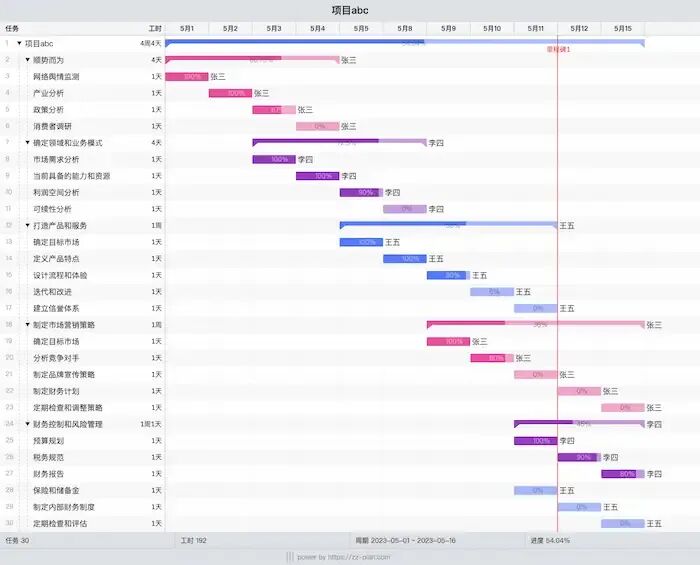Select the 税务规范 task row
This screenshot has height=565, width=700.
coord(83,457)
